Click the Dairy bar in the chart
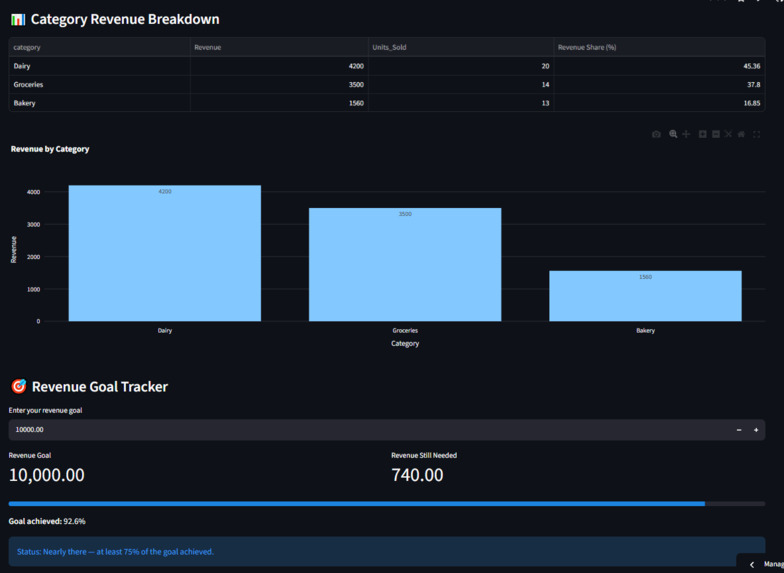Screen dimensions: 784x573 (x=164, y=254)
